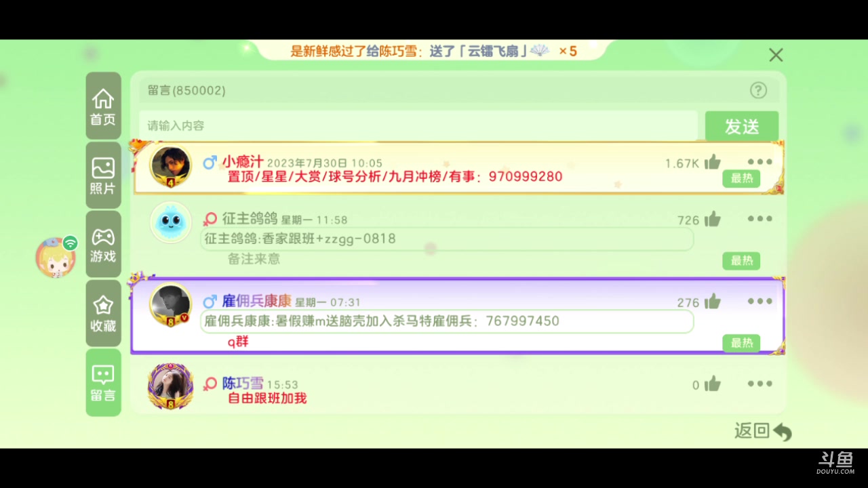Open more options for 征主鸽鸽's message
The image size is (868, 488).
point(759,218)
